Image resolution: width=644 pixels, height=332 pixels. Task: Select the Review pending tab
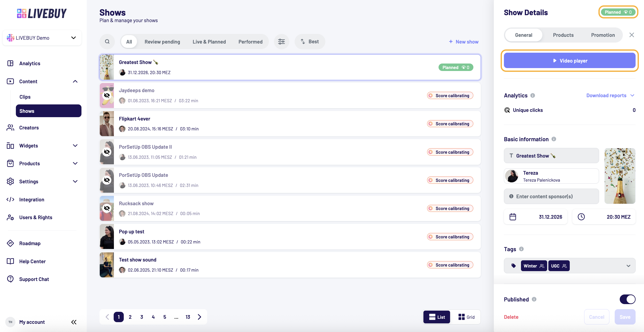(162, 42)
